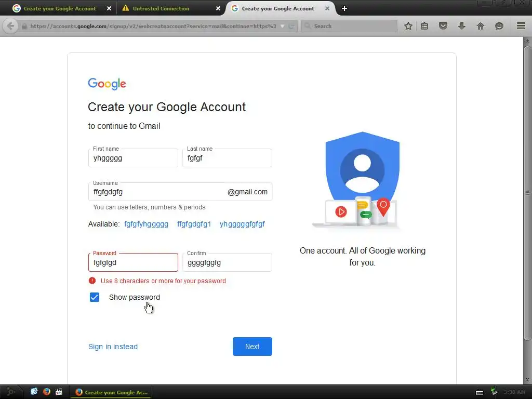Click the lock icon in the address bar
The height and width of the screenshot is (399, 532).
pos(24,26)
